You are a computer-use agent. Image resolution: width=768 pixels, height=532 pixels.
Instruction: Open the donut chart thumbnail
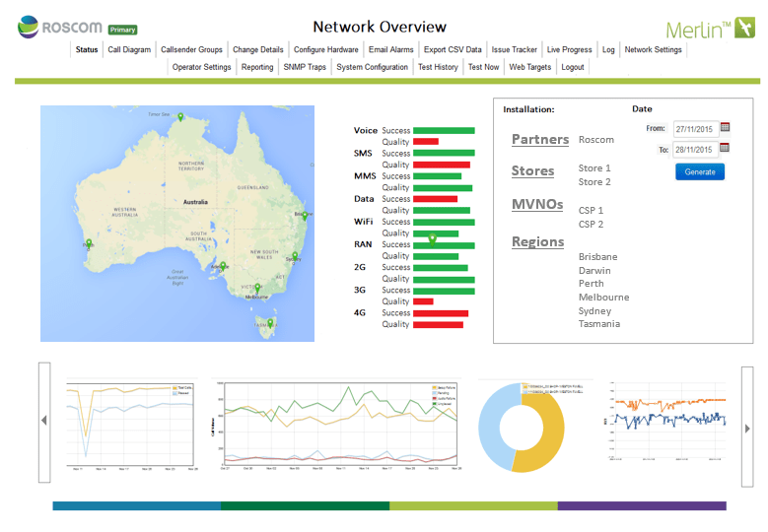pyautogui.click(x=521, y=424)
